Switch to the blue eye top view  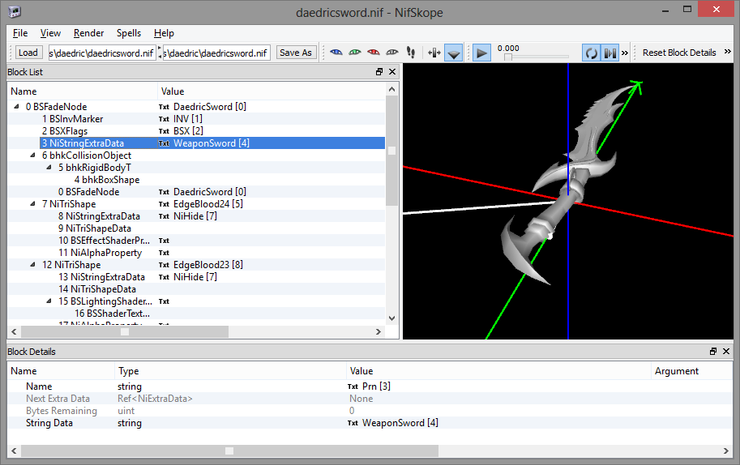click(x=336, y=52)
